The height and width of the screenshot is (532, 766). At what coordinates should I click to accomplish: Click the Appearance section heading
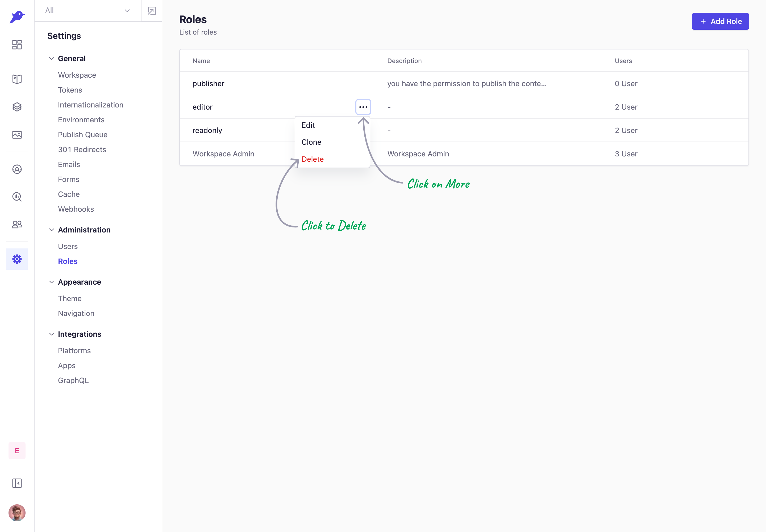[x=79, y=282]
